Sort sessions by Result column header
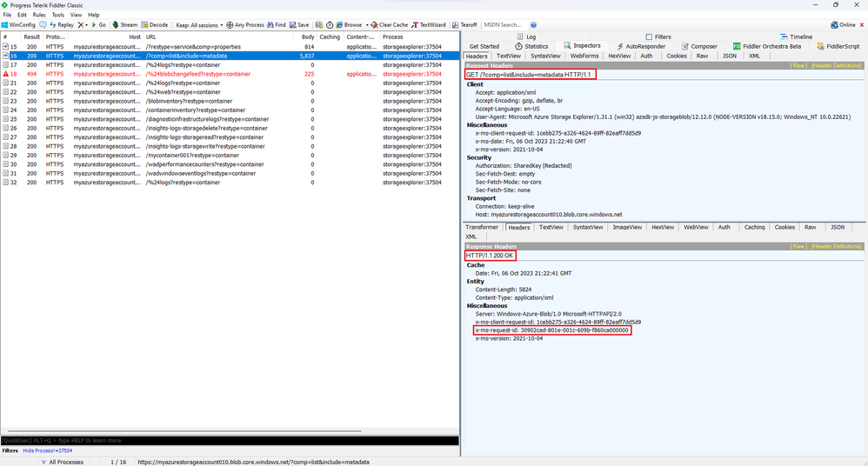 click(x=31, y=37)
